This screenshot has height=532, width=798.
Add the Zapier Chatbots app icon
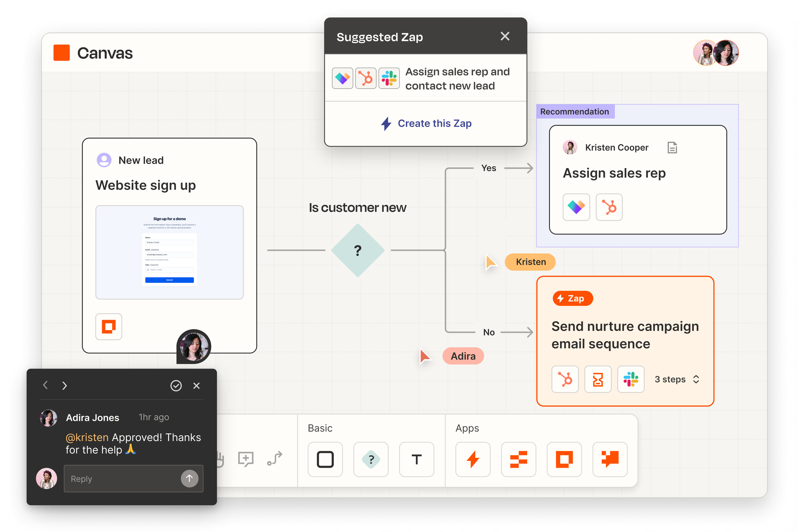pyautogui.click(x=610, y=459)
